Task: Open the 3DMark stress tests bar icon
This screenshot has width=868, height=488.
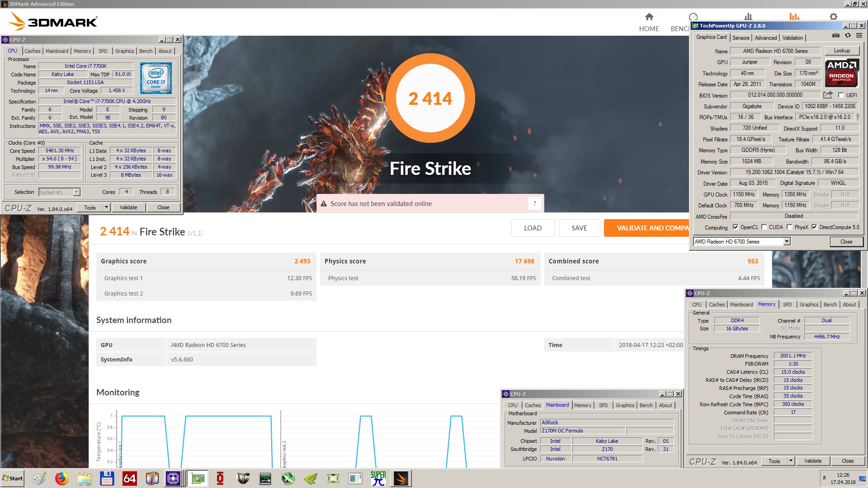Action: point(748,17)
